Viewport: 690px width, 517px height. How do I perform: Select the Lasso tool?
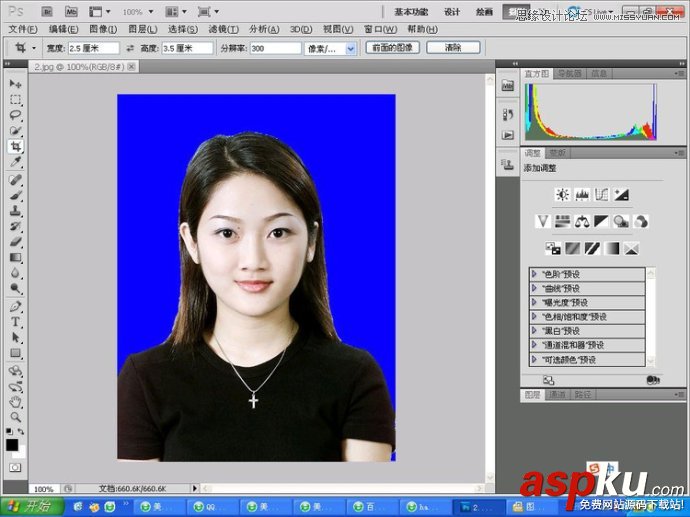click(x=15, y=115)
